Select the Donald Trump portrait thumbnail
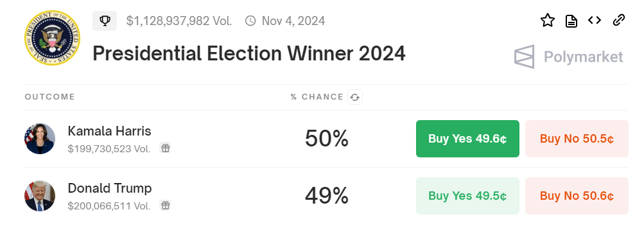The width and height of the screenshot is (644, 237). [x=39, y=196]
